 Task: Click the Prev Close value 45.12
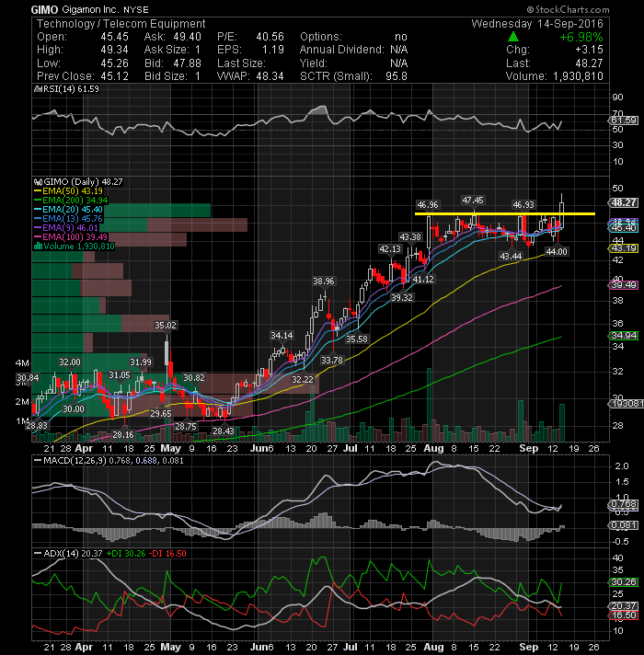pos(114,76)
